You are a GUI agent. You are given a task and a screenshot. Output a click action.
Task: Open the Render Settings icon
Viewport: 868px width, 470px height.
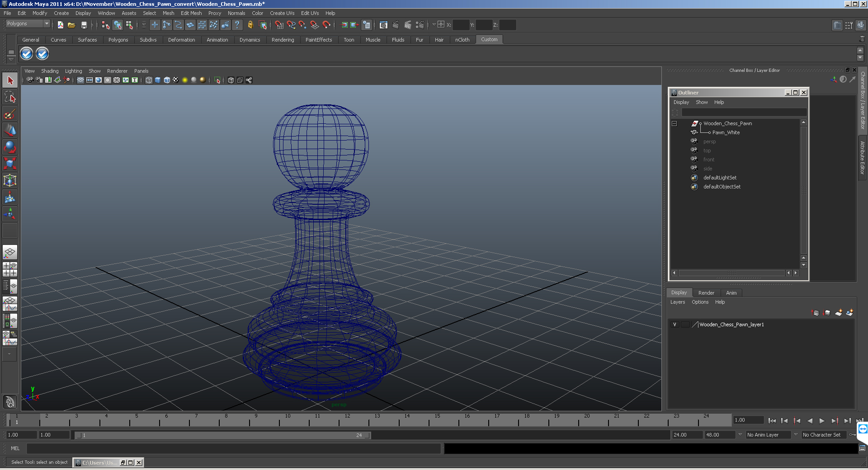click(x=420, y=25)
